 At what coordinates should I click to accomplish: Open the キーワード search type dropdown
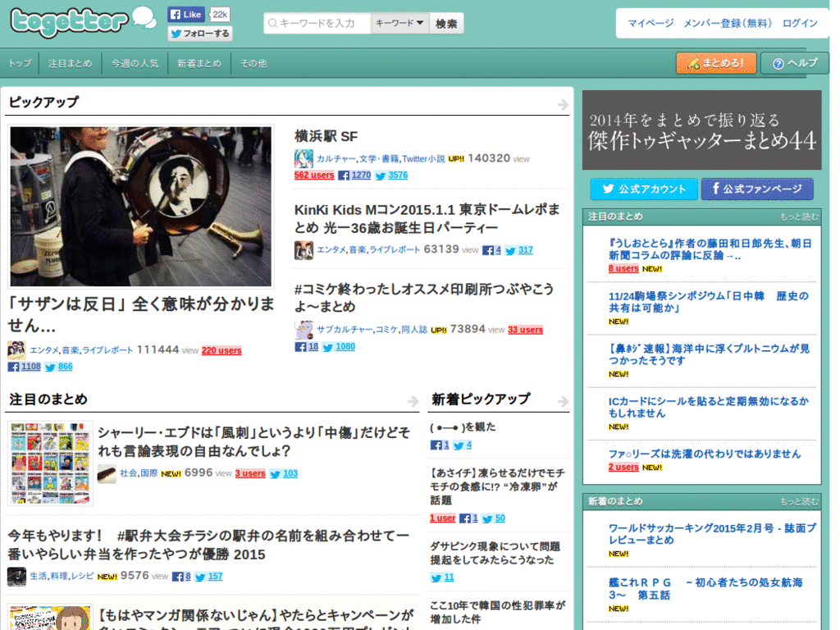click(399, 24)
